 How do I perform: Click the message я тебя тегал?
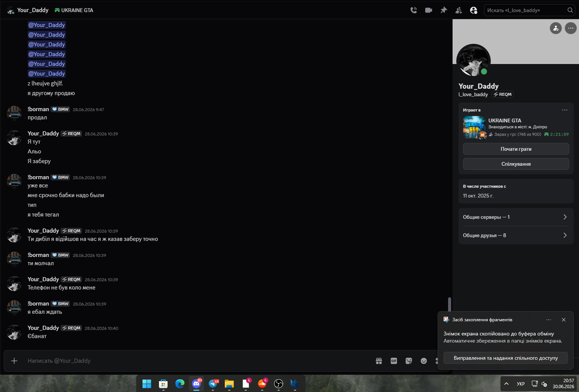click(x=43, y=214)
